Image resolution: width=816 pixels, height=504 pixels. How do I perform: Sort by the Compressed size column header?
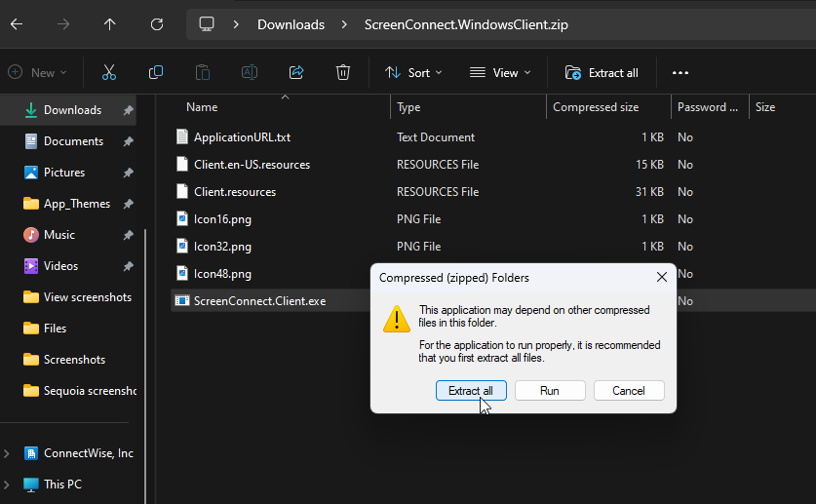pyautogui.click(x=596, y=107)
